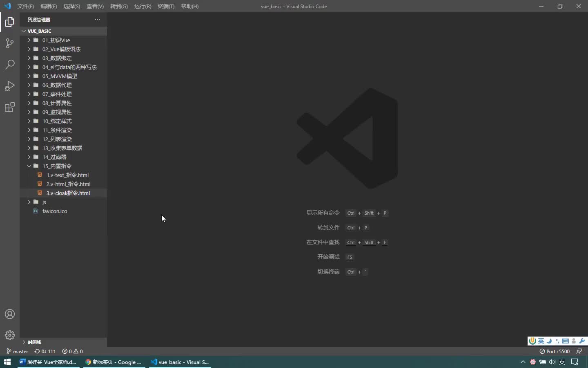Select the 03_数据绑定 folder

click(63, 58)
